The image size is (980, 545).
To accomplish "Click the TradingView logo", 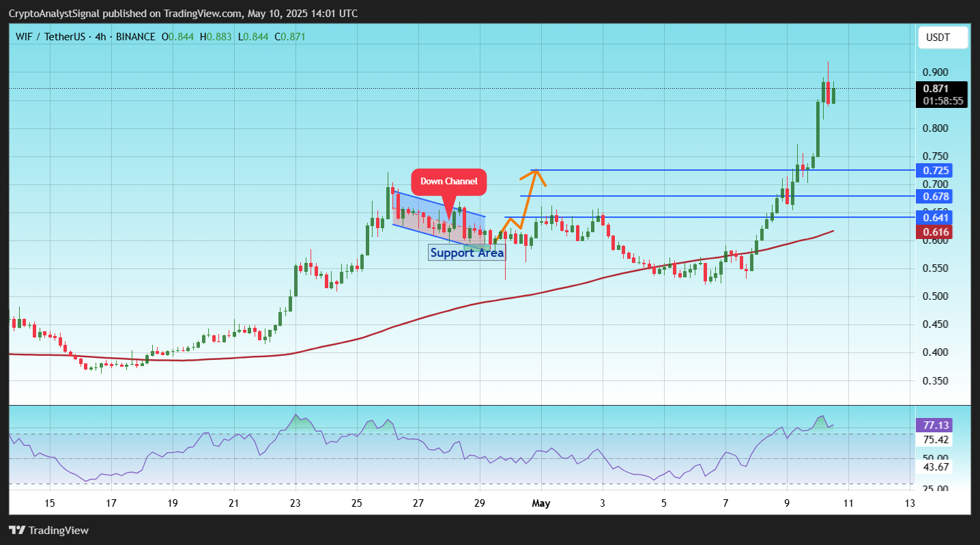I will point(48,530).
